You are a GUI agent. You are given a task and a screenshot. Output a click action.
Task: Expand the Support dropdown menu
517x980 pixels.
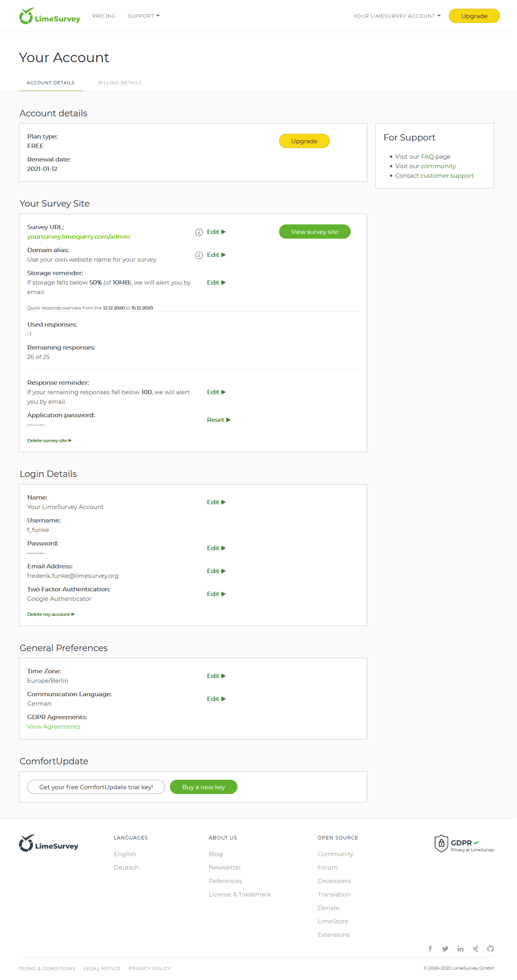(x=143, y=16)
